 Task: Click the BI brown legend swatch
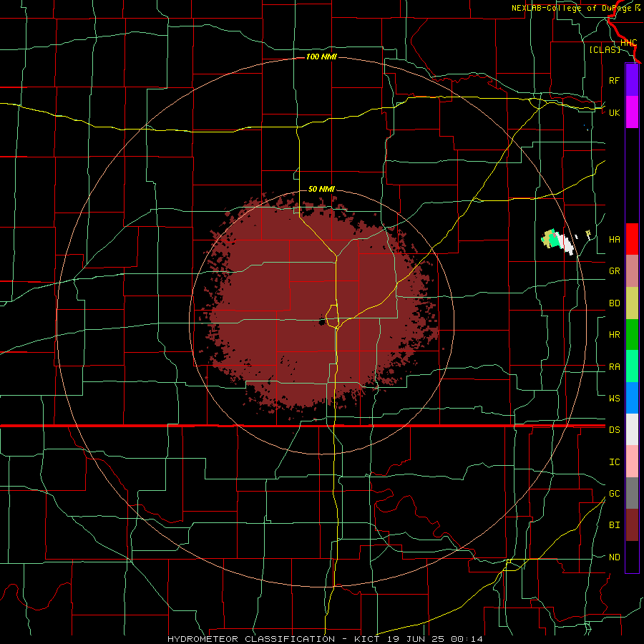tap(632, 525)
